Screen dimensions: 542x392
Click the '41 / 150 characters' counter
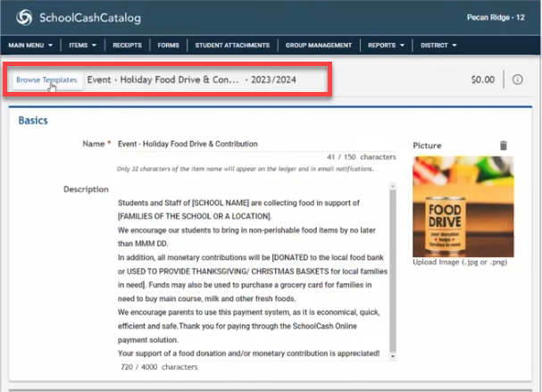click(x=362, y=157)
